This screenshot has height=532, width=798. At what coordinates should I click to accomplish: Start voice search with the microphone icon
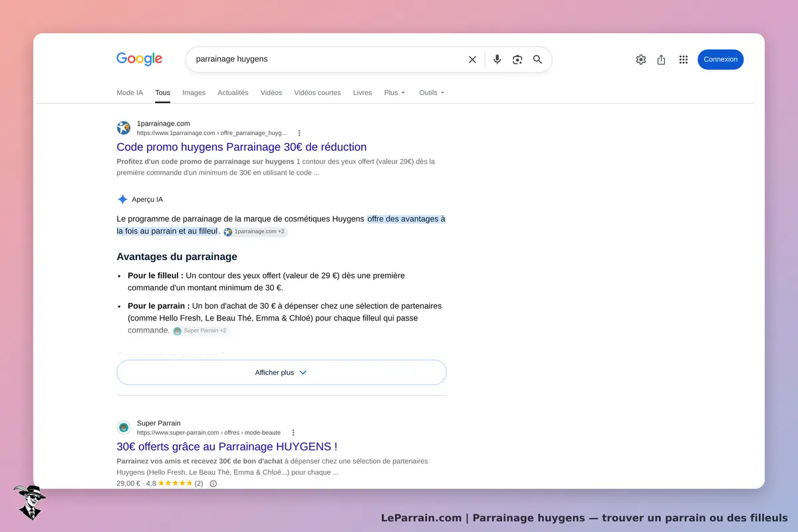[x=497, y=59]
